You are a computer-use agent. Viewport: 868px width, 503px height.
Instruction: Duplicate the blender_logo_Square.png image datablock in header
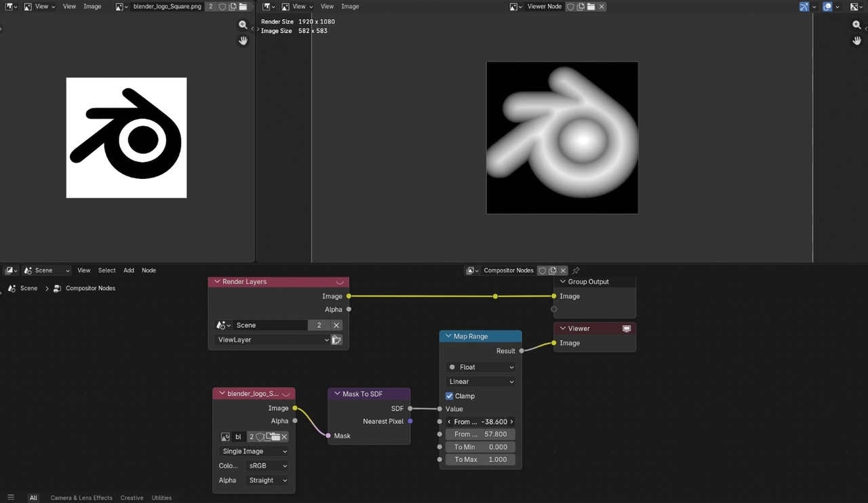(232, 7)
